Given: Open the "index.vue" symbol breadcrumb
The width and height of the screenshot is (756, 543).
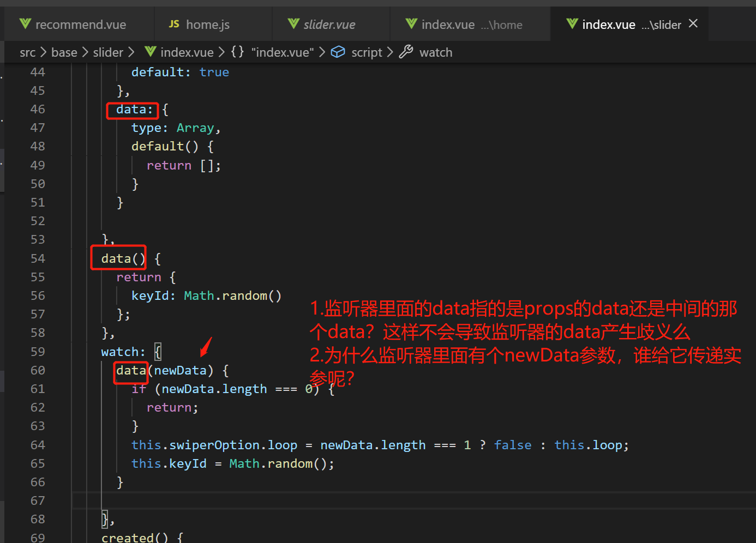Looking at the screenshot, I should [x=283, y=52].
